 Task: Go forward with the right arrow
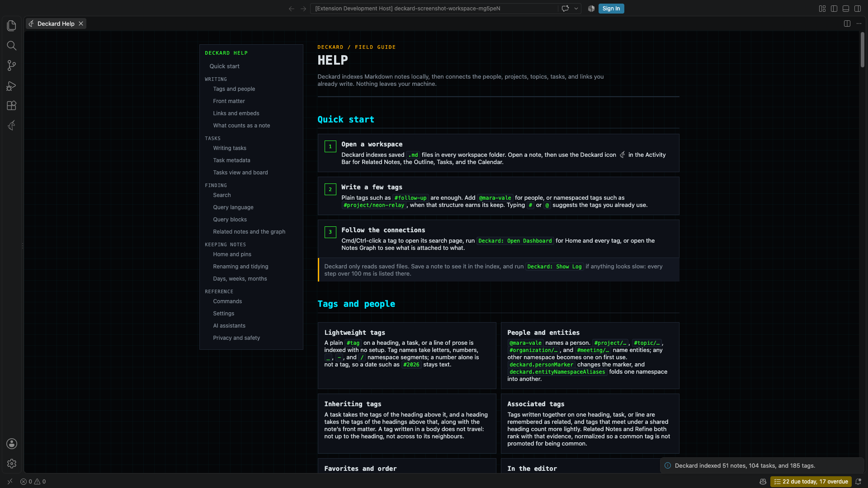[303, 9]
